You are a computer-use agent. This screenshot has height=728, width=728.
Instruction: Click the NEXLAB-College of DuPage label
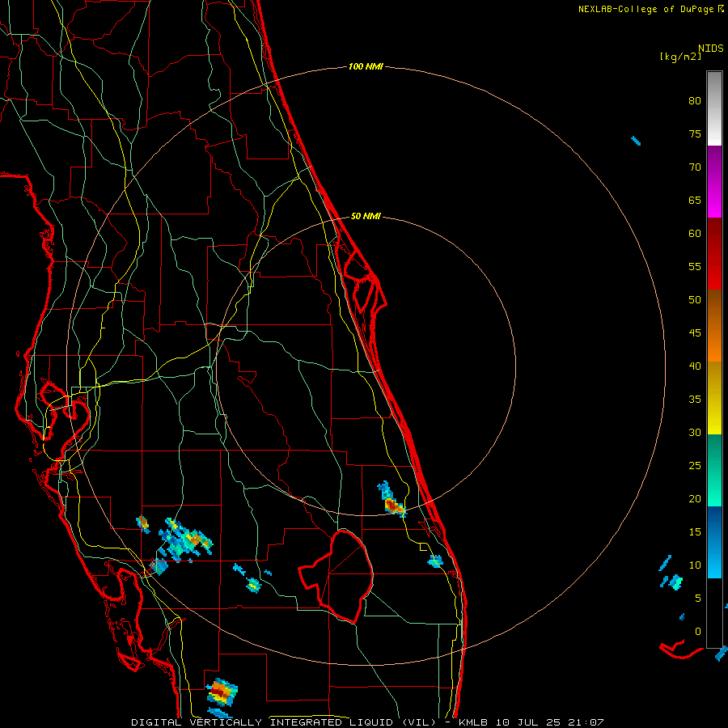click(646, 9)
